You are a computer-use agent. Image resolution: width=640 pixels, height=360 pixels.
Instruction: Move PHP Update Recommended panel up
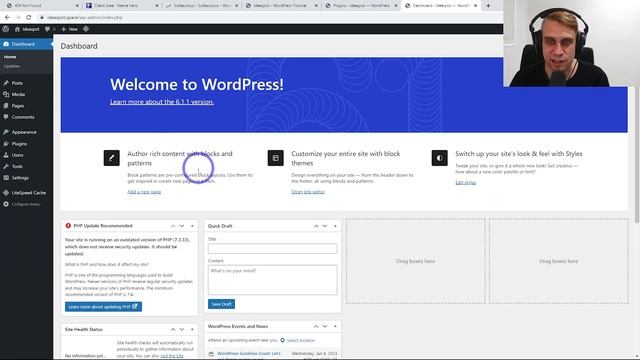[173, 226]
